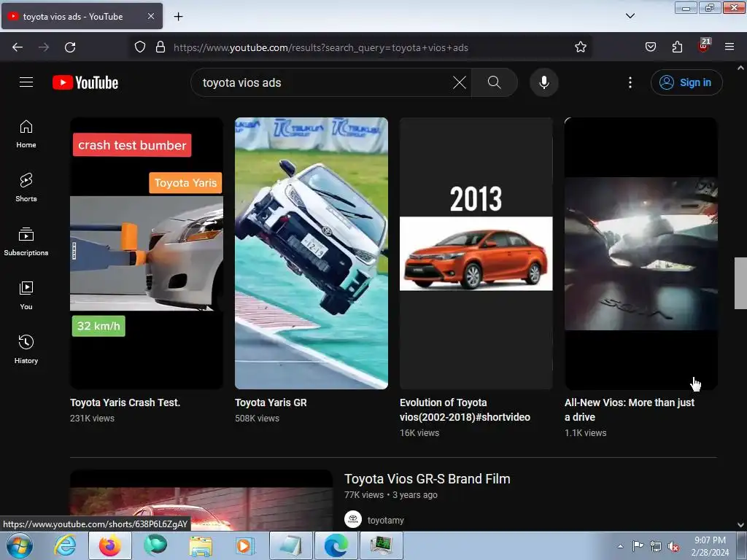The height and width of the screenshot is (560, 747).
Task: Open Toyota Yaris Crash Test short thumbnail
Action: coord(146,253)
